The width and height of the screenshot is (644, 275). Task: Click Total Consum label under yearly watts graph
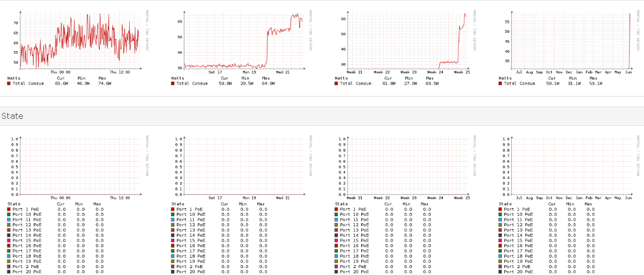tap(519, 84)
